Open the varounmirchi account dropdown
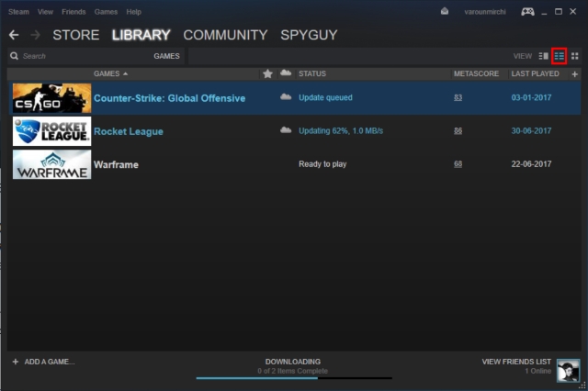Viewport: 588px width, 391px height. click(485, 12)
